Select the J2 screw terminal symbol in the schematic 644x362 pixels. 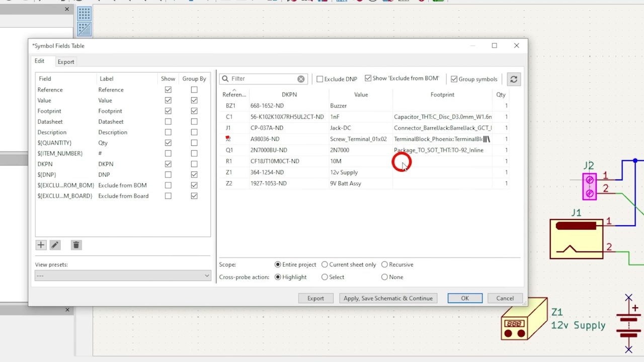tap(590, 186)
